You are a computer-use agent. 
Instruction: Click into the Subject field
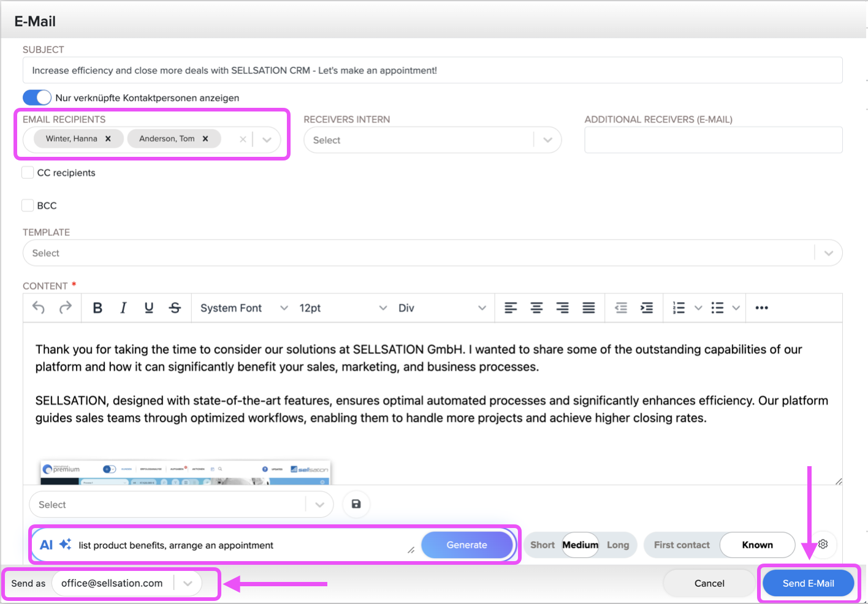coord(433,70)
